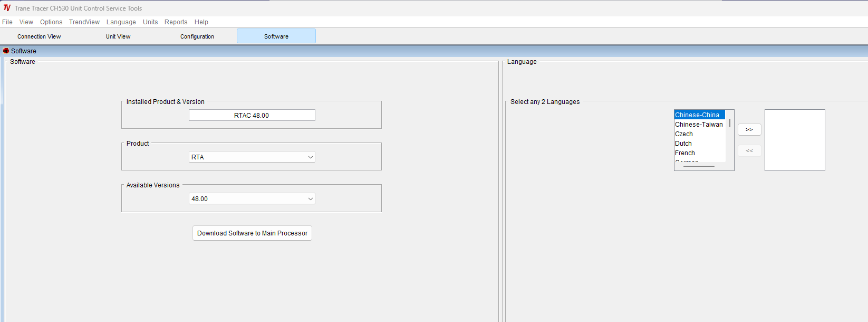Expand the Product dropdown showing RTA
Screen dimensions: 868x322
252,157
